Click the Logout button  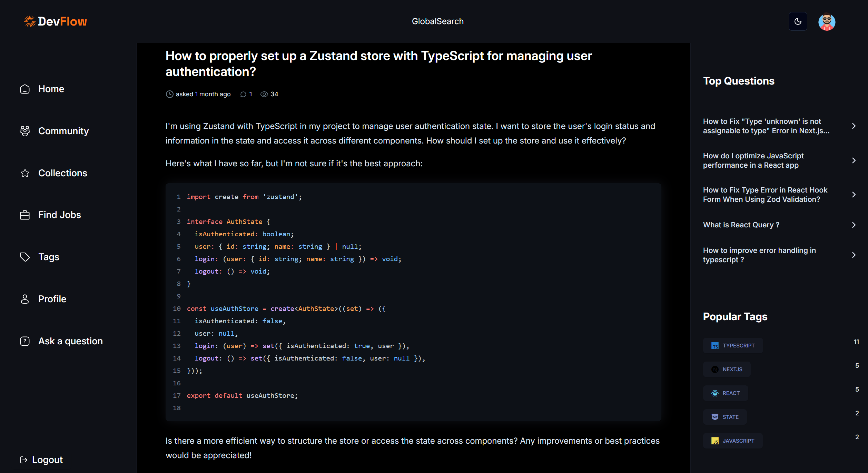(x=42, y=460)
